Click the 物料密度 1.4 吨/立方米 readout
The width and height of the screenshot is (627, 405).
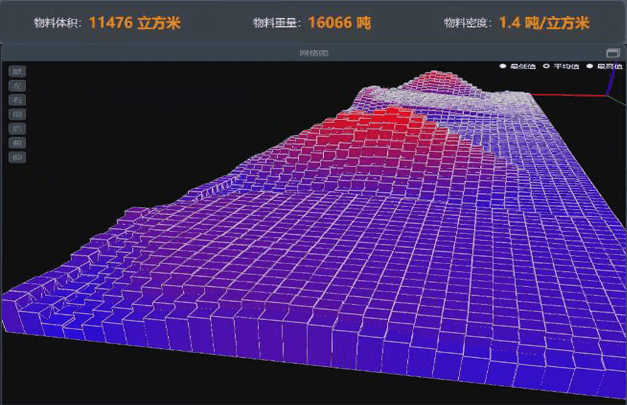point(516,22)
